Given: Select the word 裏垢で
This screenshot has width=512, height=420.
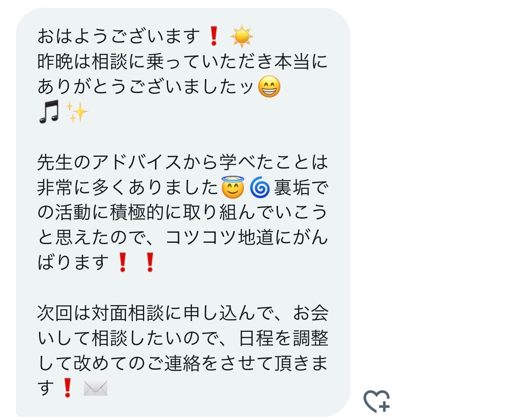Looking at the screenshot, I should [301, 188].
